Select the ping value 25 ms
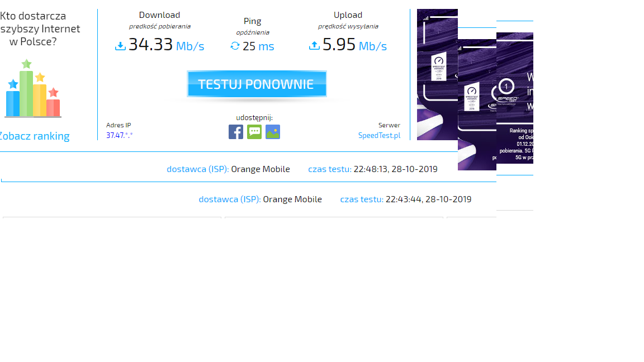644x362 pixels. click(258, 46)
